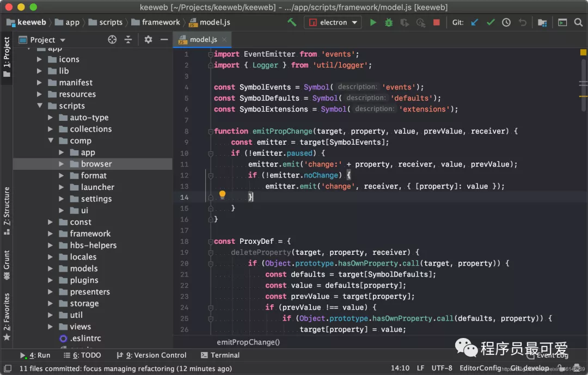Expand the lib folder
This screenshot has height=375, width=588.
coord(39,71)
